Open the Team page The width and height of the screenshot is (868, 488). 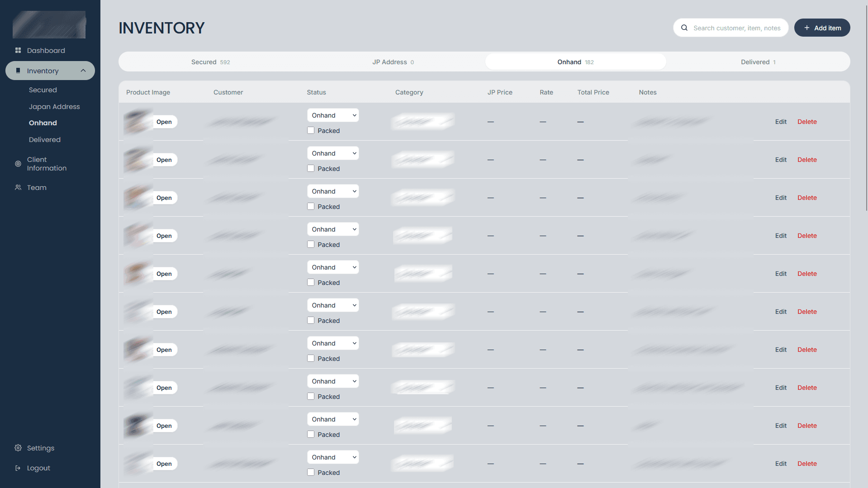pos(37,187)
